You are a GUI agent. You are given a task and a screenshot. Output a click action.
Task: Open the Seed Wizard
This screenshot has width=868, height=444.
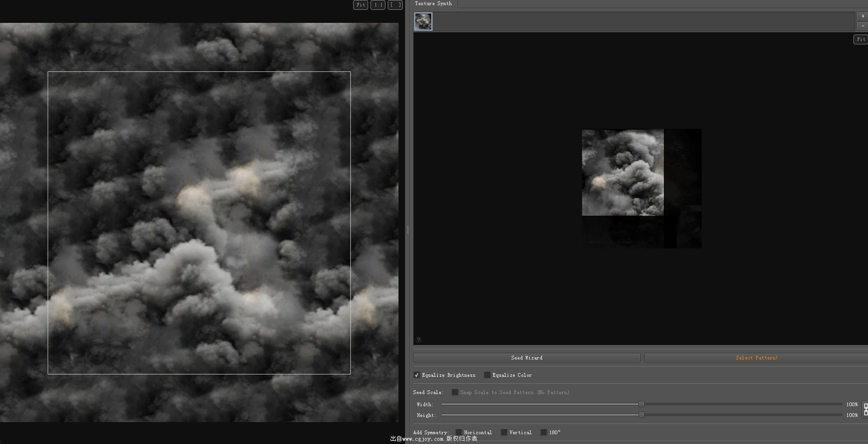(x=526, y=358)
